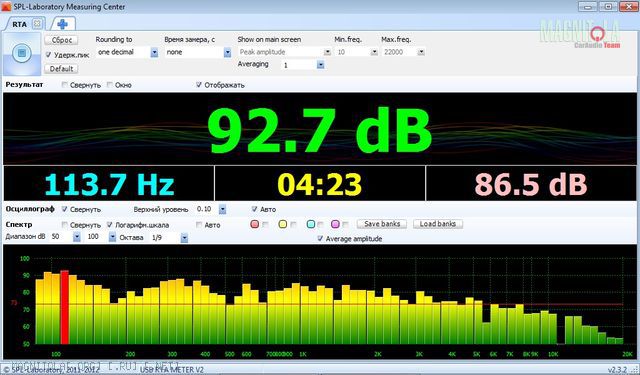Uncheck Свернуть in Осциллограф row

tap(64, 209)
